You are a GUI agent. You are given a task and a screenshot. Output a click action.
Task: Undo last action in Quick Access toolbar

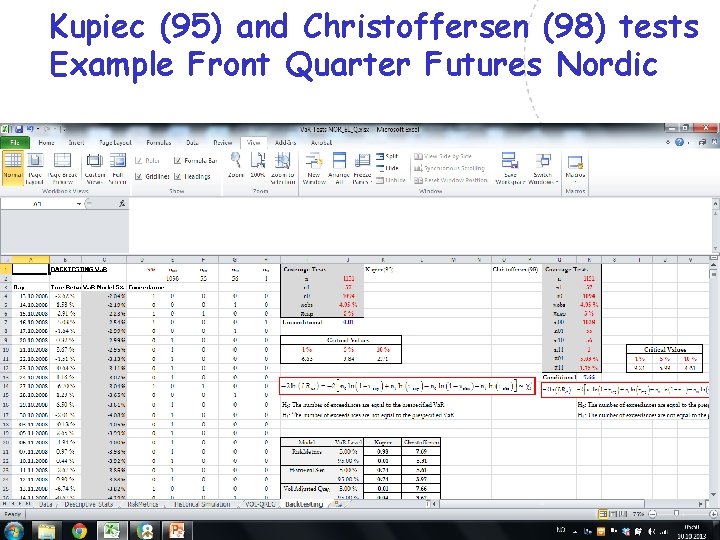30,129
